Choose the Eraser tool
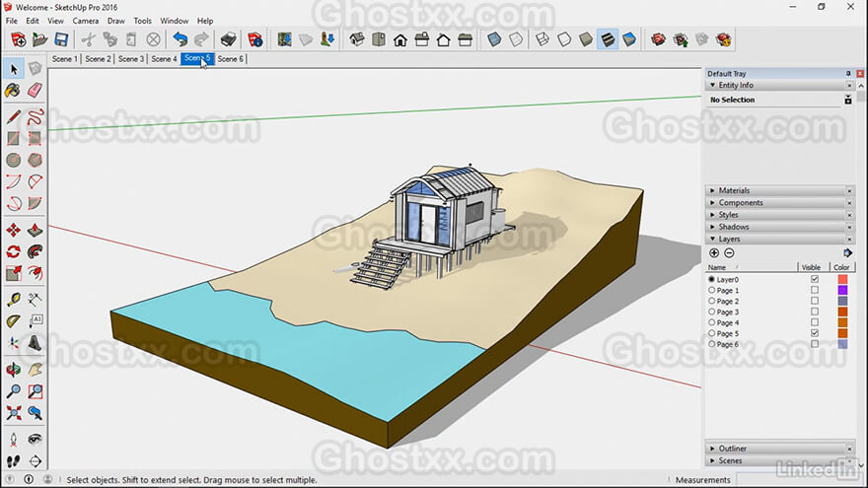 pos(35,90)
